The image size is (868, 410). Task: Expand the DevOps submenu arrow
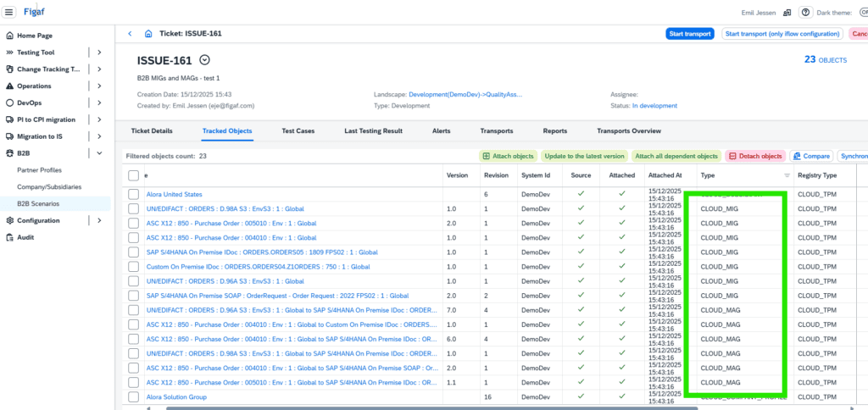pyautogui.click(x=99, y=102)
